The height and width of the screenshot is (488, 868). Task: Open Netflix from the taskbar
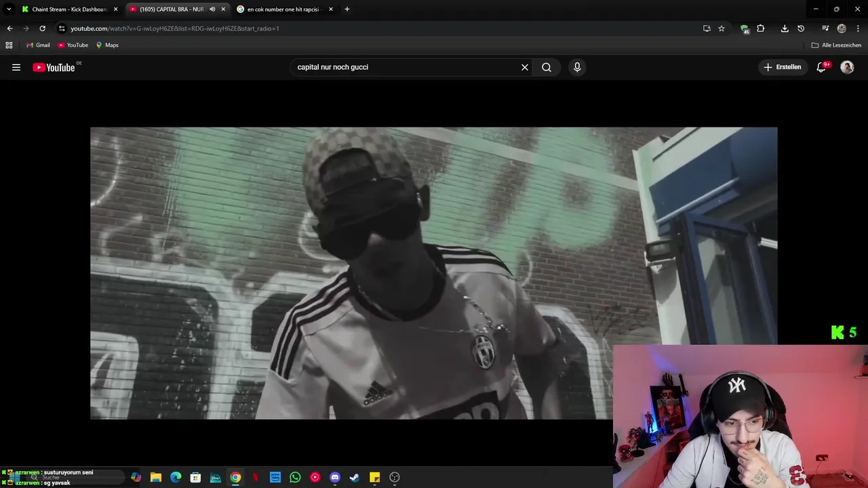[x=256, y=477]
